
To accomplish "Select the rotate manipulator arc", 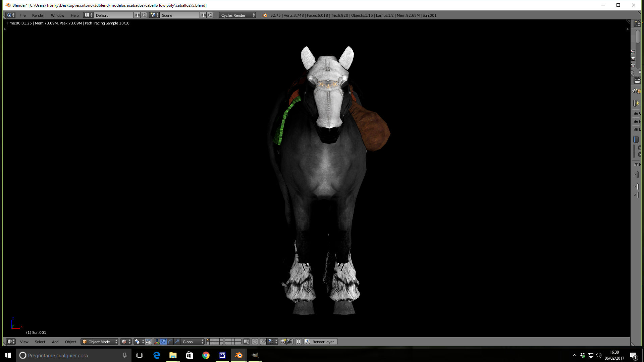I will [x=170, y=342].
